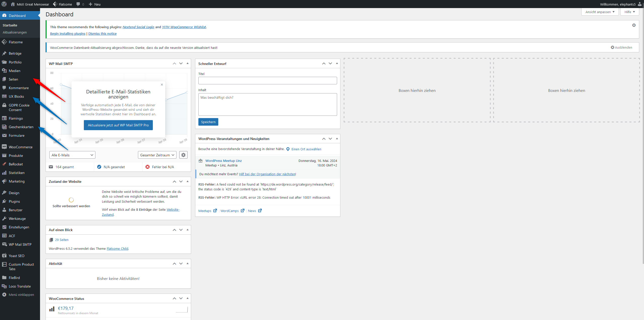Click the Neu button in the admin bar
The height and width of the screenshot is (320, 644).
click(94, 4)
